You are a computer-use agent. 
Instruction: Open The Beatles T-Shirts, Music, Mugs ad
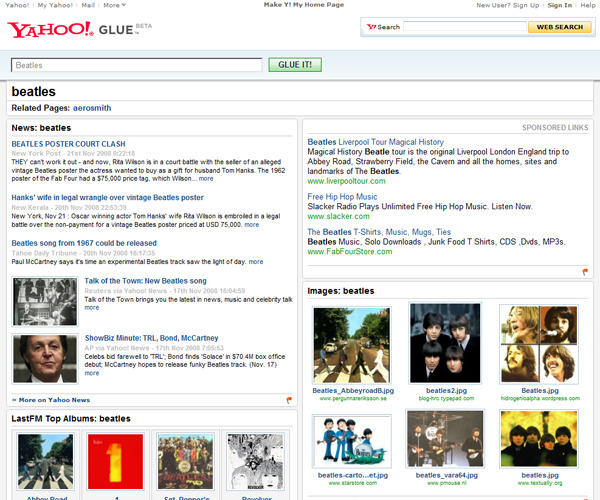click(379, 232)
